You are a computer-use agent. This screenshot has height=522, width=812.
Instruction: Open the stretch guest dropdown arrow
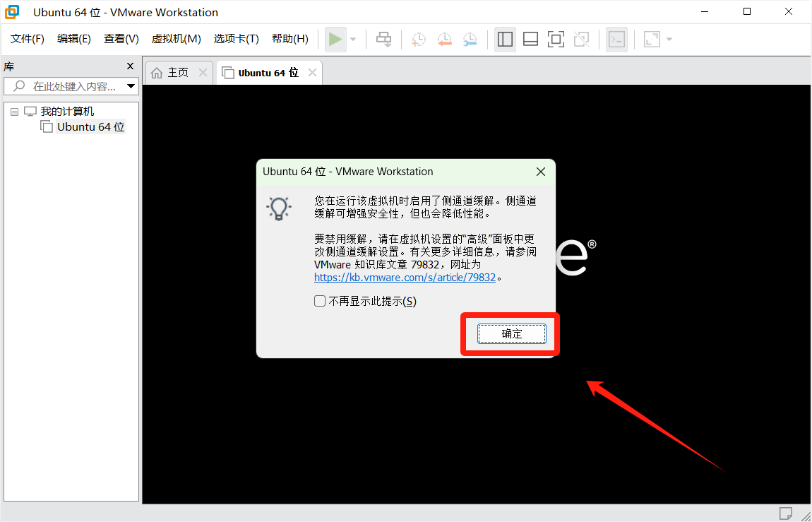[x=669, y=40]
